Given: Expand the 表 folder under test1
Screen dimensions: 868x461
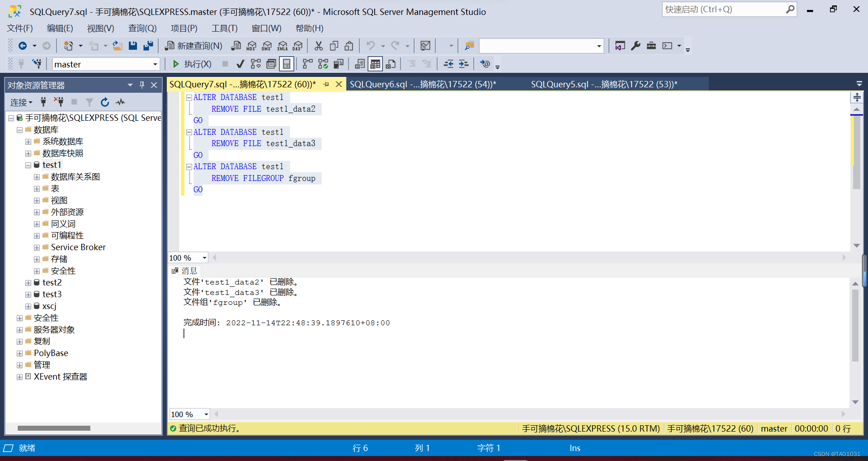Looking at the screenshot, I should pos(37,189).
